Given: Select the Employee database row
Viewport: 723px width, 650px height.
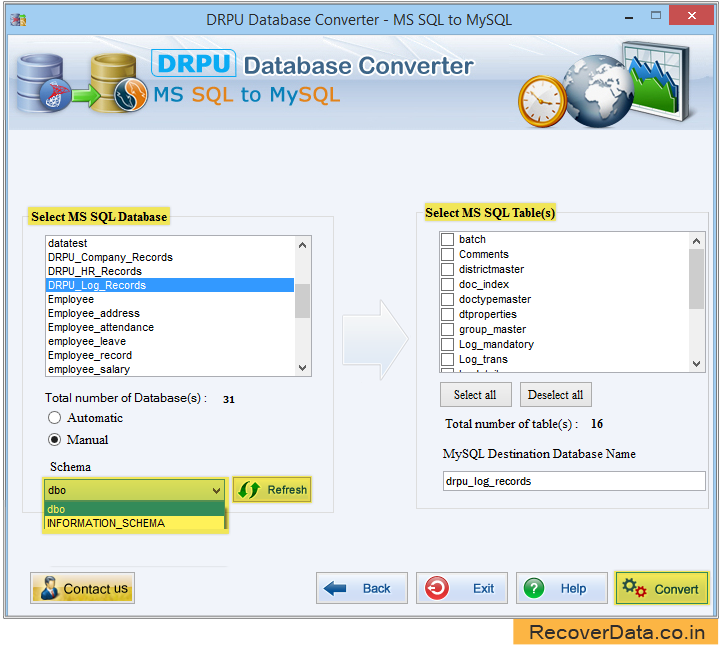Looking at the screenshot, I should (170, 299).
